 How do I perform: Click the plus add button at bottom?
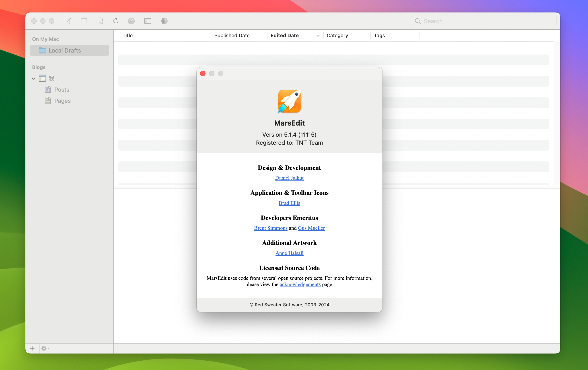[32, 348]
